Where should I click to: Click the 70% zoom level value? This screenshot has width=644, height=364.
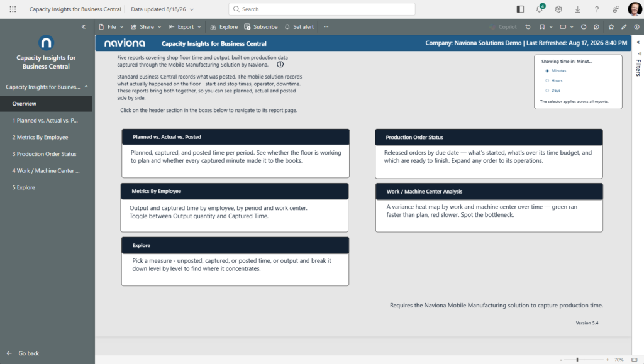pos(619,360)
